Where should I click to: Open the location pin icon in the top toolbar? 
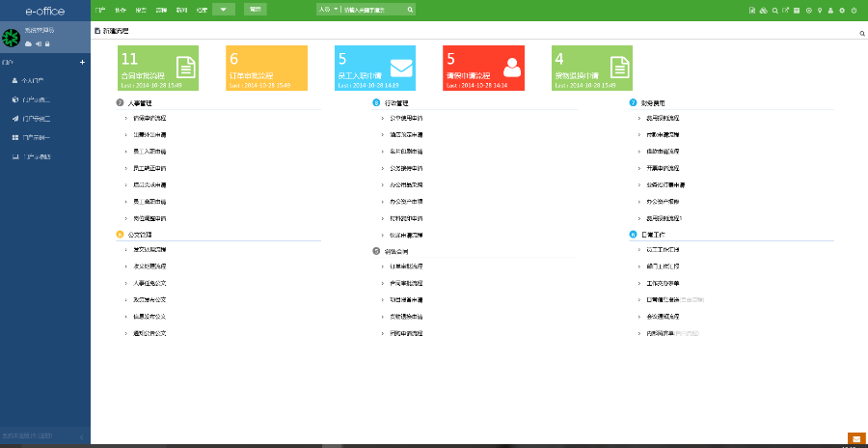(820, 11)
